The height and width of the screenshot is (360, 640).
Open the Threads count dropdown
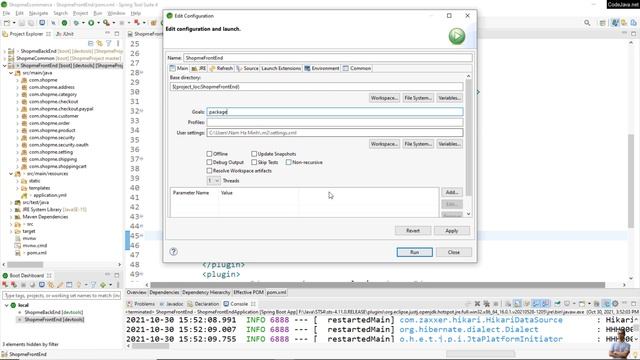coord(213,180)
